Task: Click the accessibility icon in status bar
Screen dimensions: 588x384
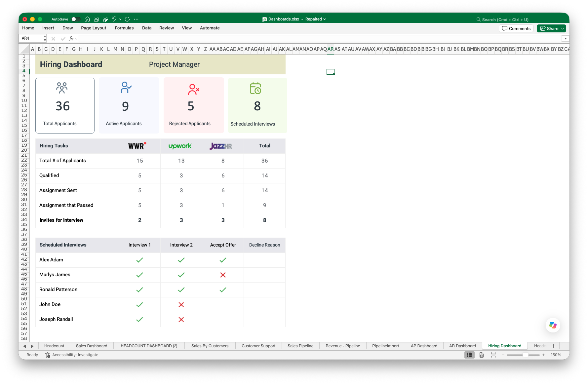Action: pos(48,355)
